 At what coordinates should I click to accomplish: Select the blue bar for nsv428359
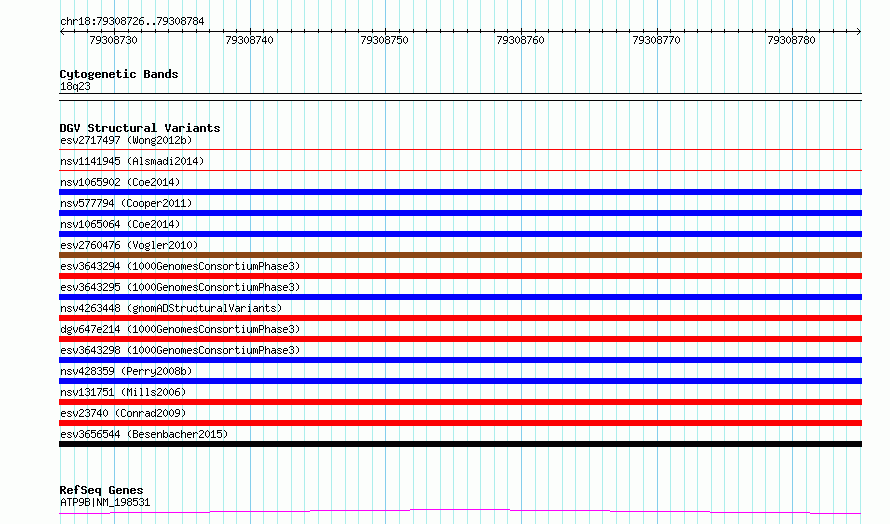[x=460, y=381]
